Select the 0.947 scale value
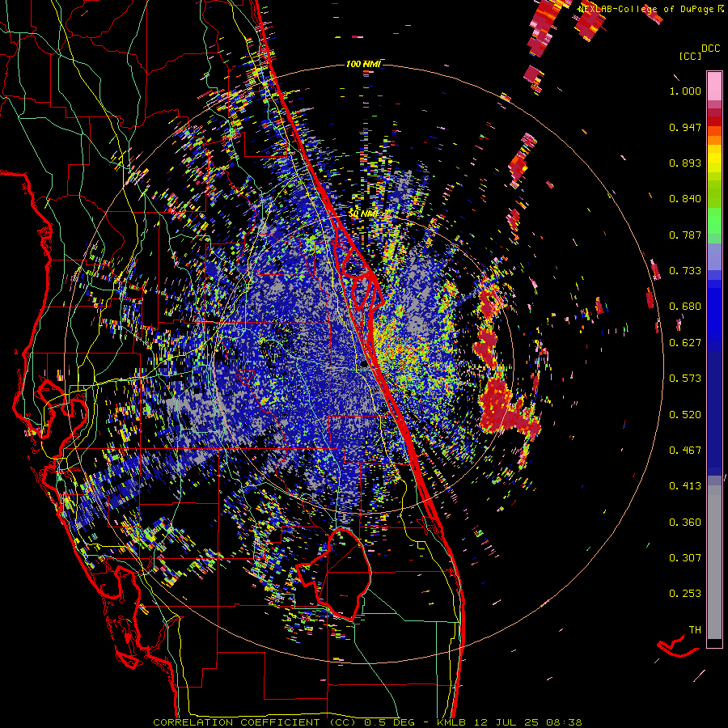The height and width of the screenshot is (728, 728). (685, 127)
